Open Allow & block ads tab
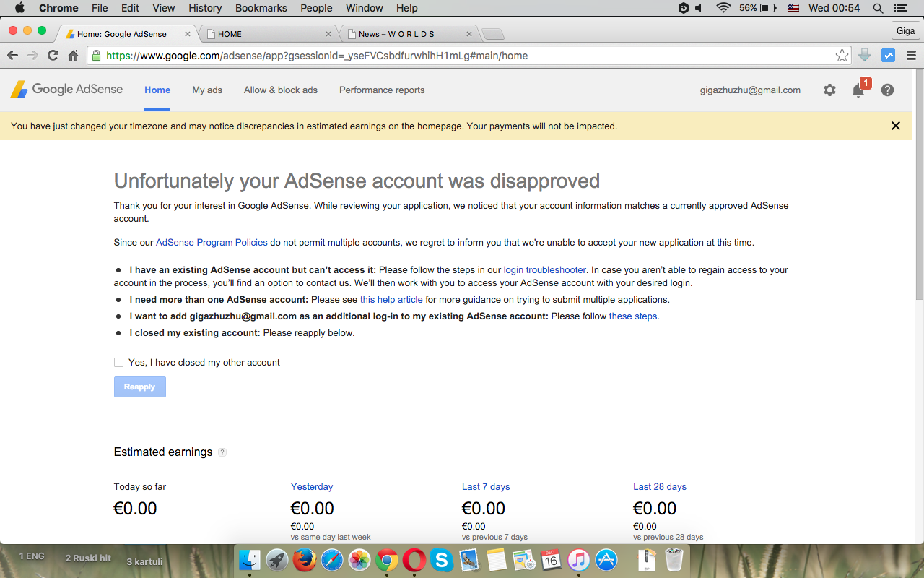 281,90
